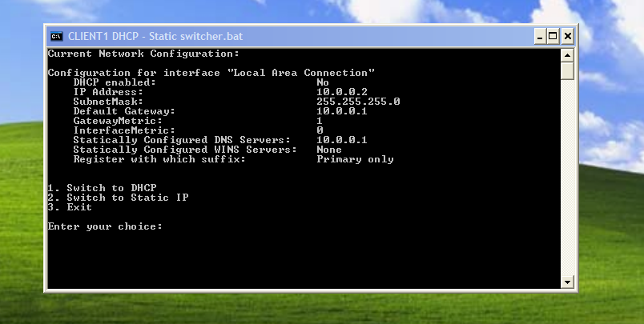Viewport: 644px width, 324px height.
Task: Click the default gateway value 10.0.0.1
Action: tap(342, 111)
